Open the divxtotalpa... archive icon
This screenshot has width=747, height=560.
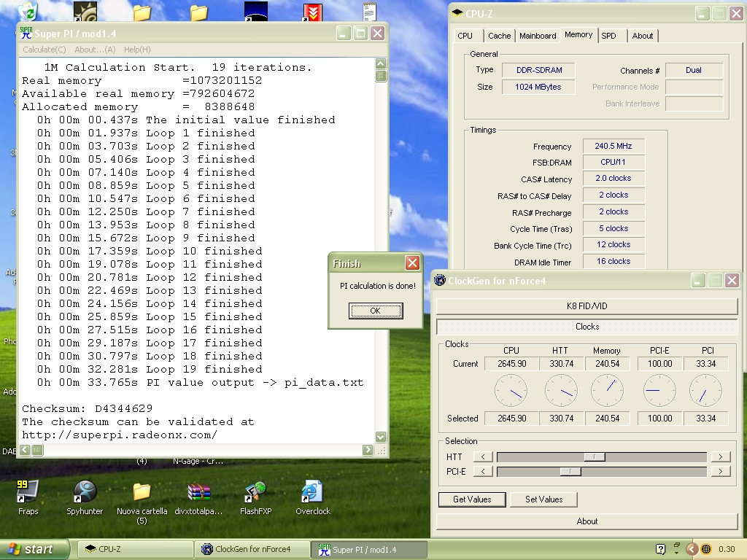pos(198,497)
